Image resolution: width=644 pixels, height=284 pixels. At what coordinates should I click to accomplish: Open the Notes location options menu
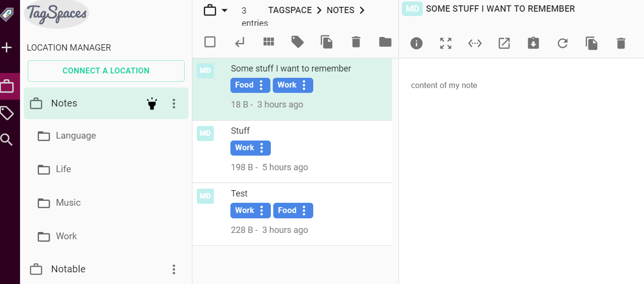[x=174, y=103]
